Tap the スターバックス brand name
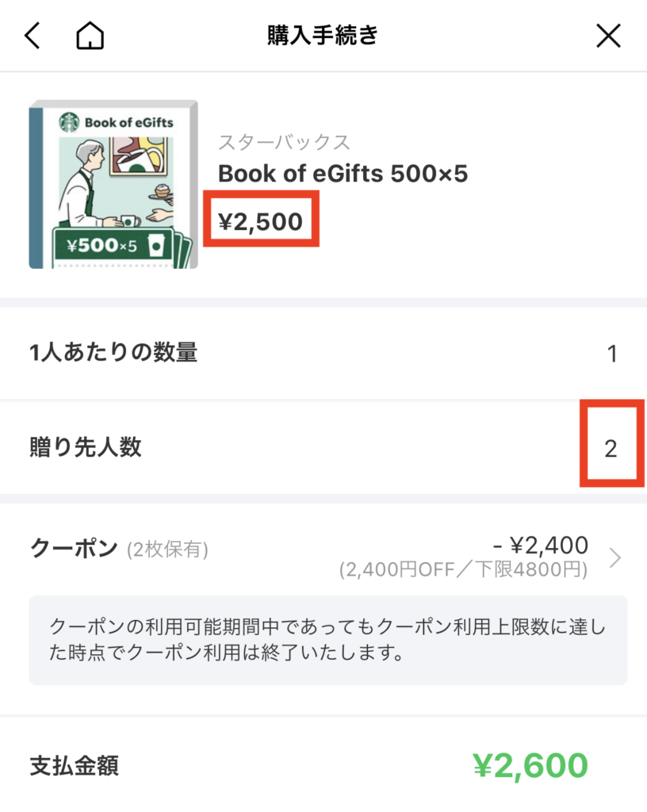This screenshot has width=647, height=812. (x=284, y=143)
